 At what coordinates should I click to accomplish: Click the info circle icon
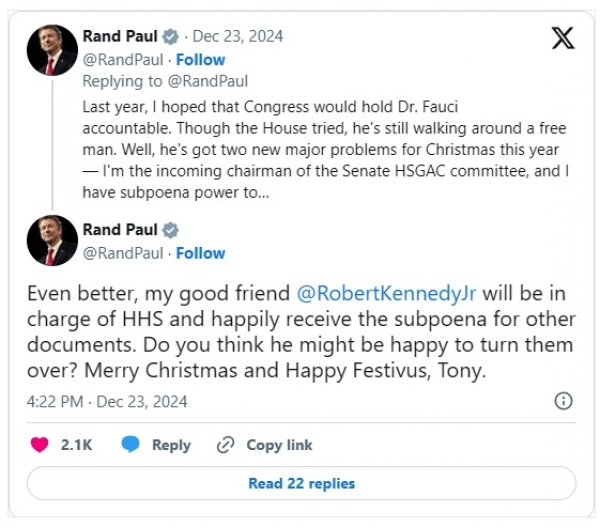pos(563,401)
